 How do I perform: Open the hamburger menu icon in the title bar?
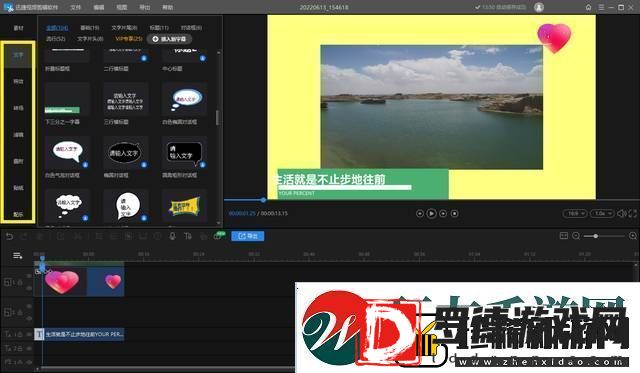[x=601, y=7]
